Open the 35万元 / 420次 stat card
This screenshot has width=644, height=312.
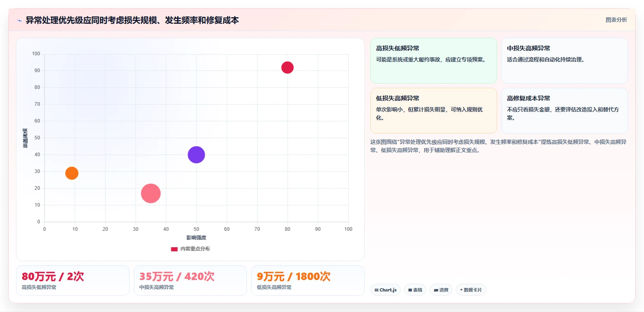pos(190,280)
